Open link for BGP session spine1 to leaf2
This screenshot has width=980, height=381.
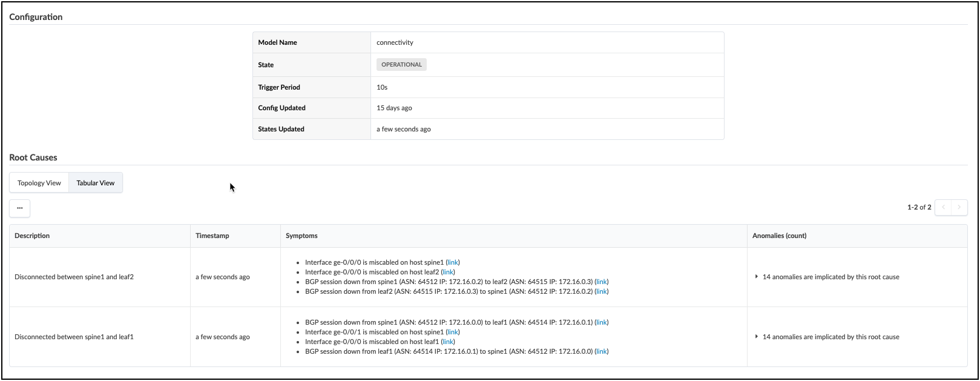click(x=602, y=282)
